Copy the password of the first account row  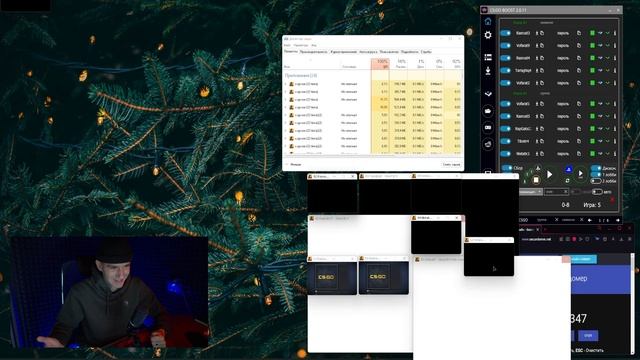pyautogui.click(x=579, y=33)
